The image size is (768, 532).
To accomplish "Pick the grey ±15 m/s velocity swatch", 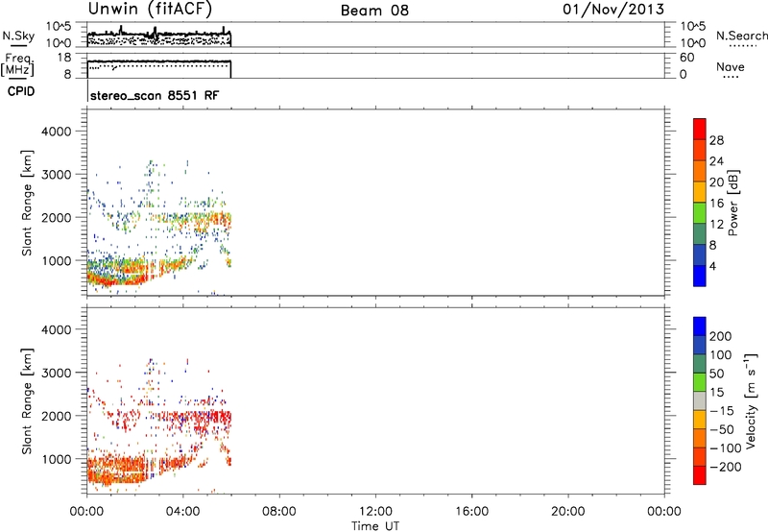I will (700, 401).
